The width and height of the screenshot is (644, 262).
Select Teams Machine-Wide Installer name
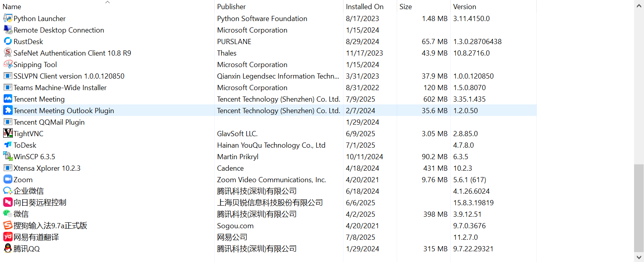pos(60,88)
